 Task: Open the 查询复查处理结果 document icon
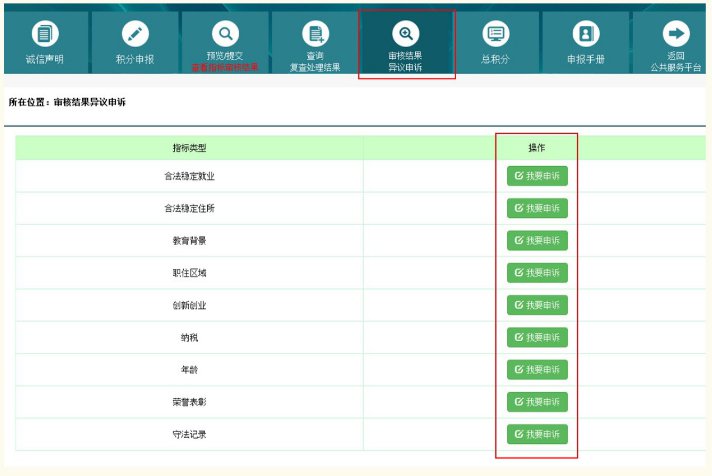point(316,34)
